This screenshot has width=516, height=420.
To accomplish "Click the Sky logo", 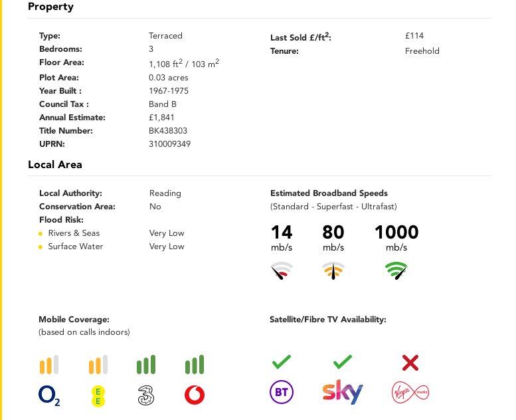I will point(343,391).
